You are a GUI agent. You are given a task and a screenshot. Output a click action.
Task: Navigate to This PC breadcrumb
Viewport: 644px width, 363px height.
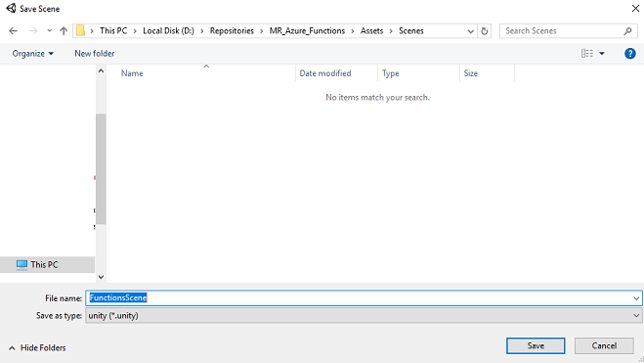[113, 31]
